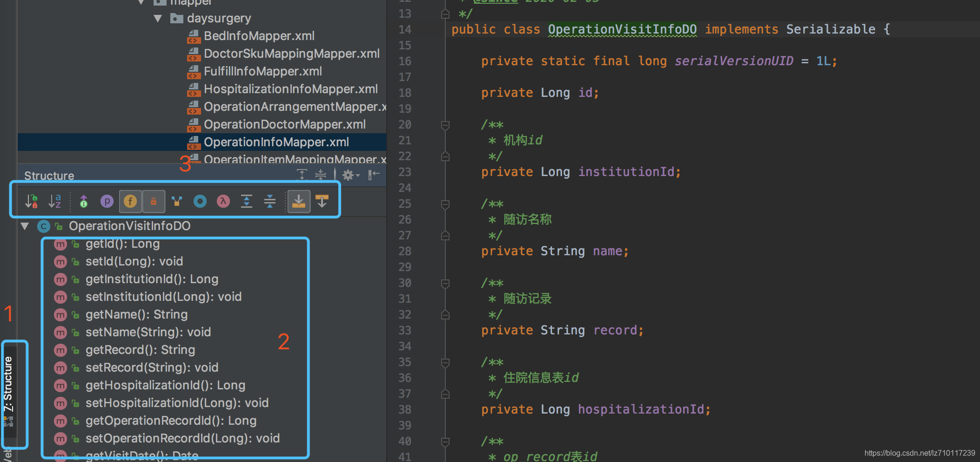Click Collapse All icon in Structure toolbar
This screenshot has height=462, width=980.
(x=270, y=201)
